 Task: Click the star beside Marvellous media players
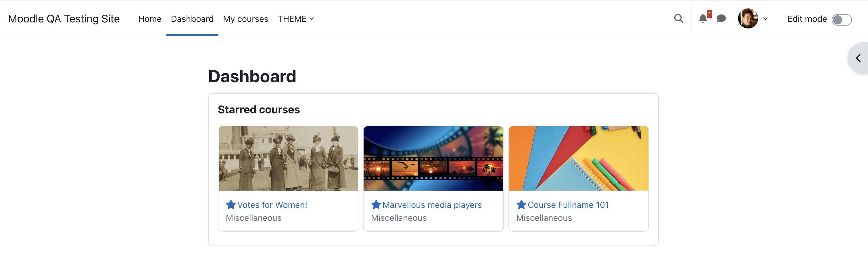[376, 204]
